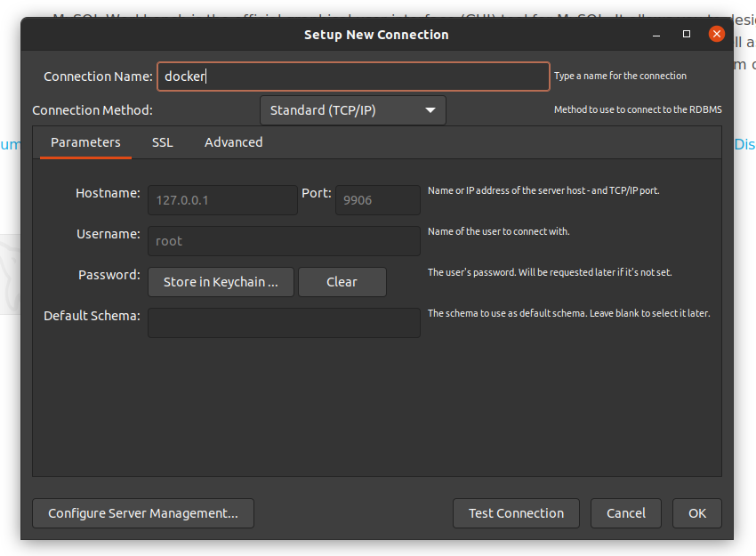Image resolution: width=756 pixels, height=556 pixels.
Task: Run Test Connection
Action: (516, 513)
